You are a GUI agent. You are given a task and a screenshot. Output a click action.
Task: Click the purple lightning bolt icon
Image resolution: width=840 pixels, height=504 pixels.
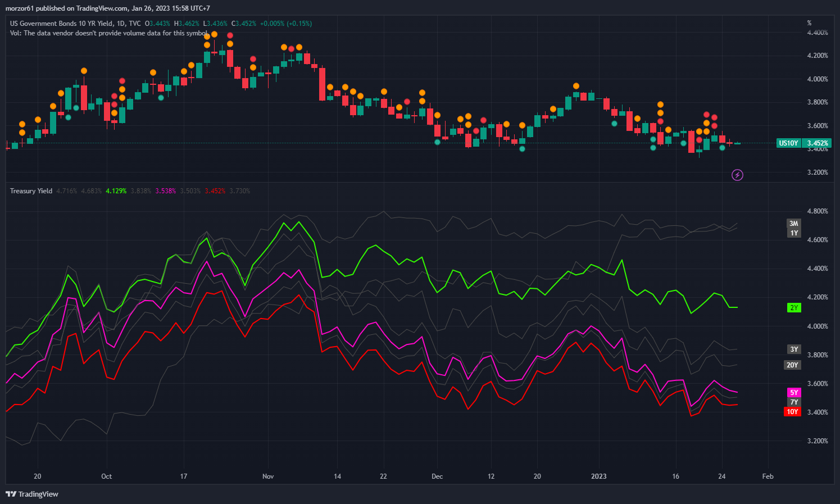pos(737,175)
